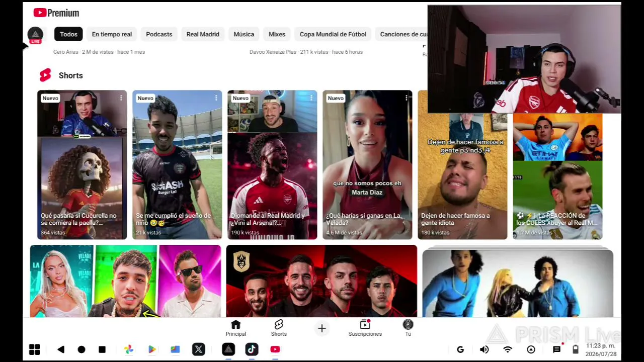Open the YouTube app from the taskbar
Screen dimensions: 644x362
pos(275,349)
